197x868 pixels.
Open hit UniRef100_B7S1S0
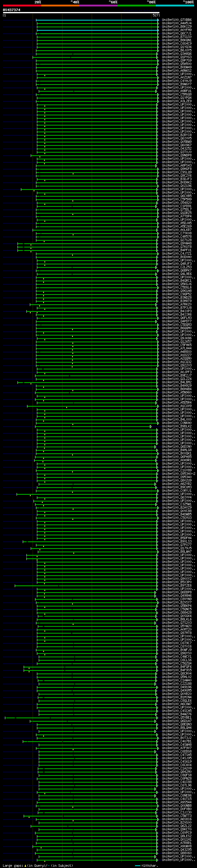[177, 37]
